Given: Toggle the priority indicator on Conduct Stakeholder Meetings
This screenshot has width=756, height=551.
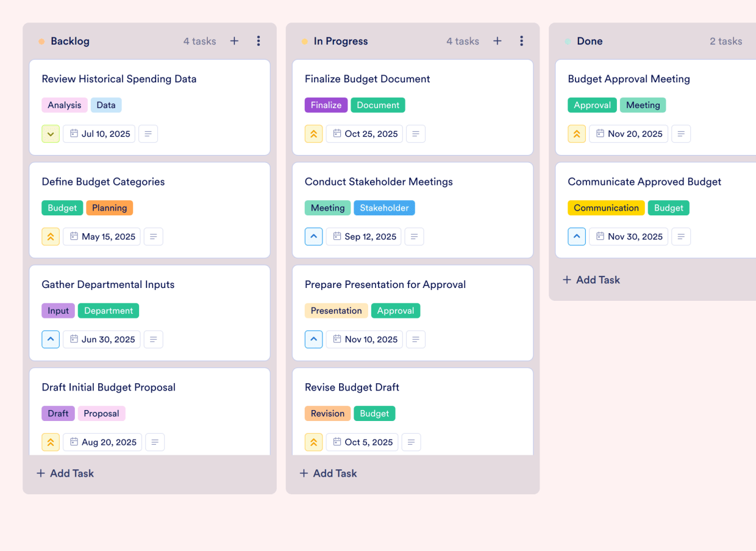Looking at the screenshot, I should pos(313,236).
